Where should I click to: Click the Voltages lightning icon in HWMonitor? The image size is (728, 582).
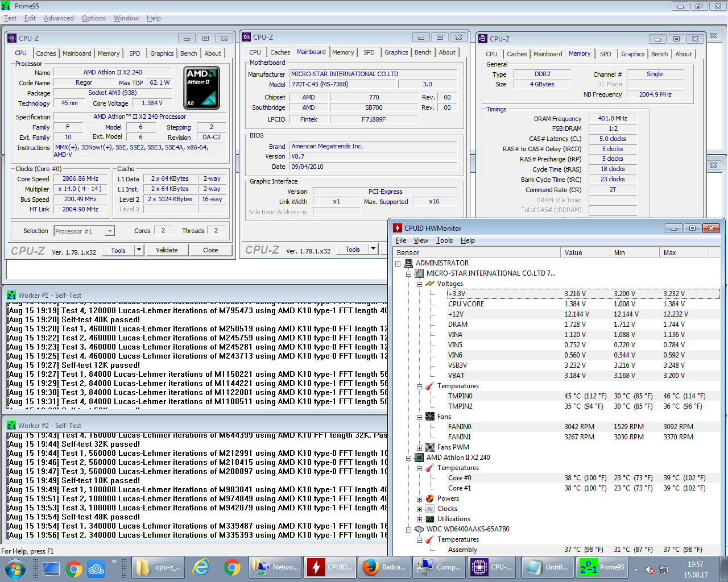tap(430, 284)
